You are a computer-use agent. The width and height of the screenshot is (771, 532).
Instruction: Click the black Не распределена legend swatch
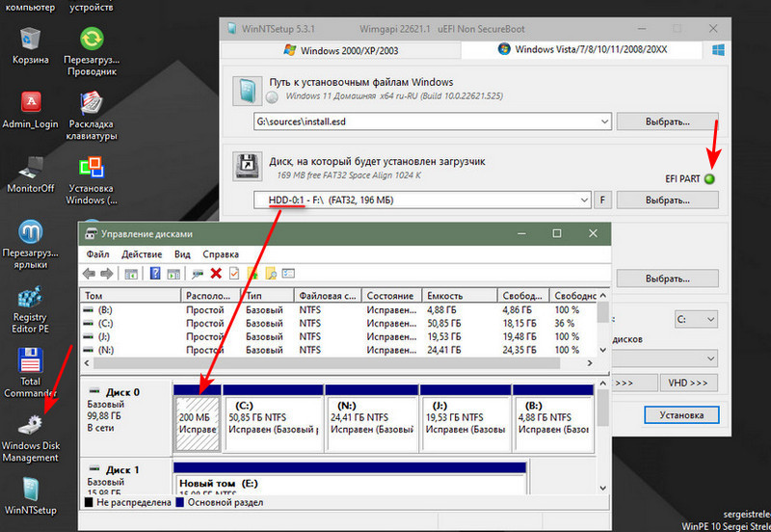tap(89, 502)
